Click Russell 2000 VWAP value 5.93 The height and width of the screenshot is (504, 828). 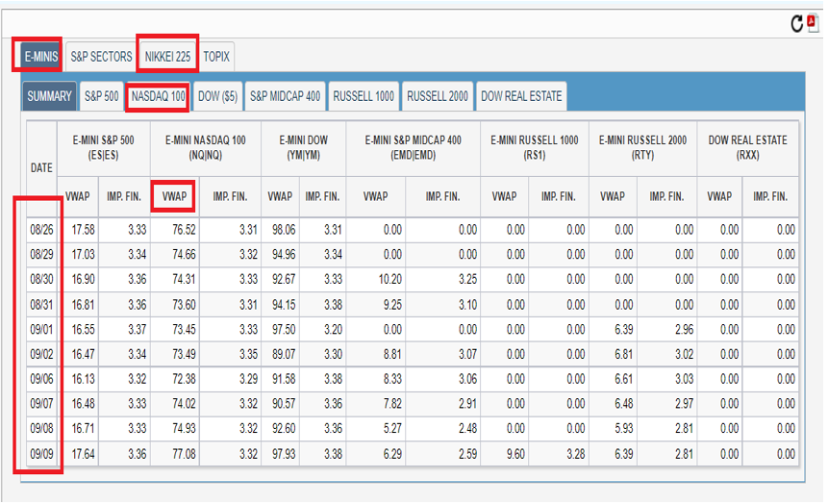[x=623, y=428]
